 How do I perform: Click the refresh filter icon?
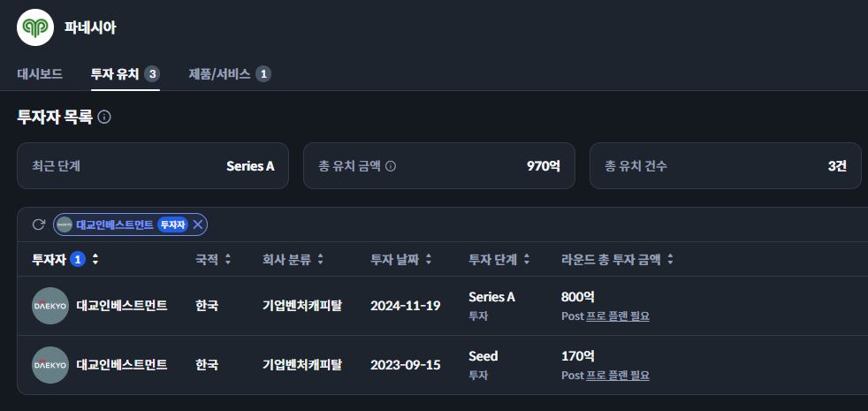point(38,225)
